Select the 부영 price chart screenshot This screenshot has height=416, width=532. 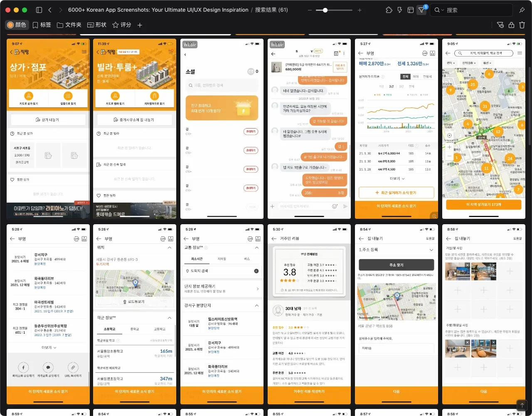click(x=397, y=129)
